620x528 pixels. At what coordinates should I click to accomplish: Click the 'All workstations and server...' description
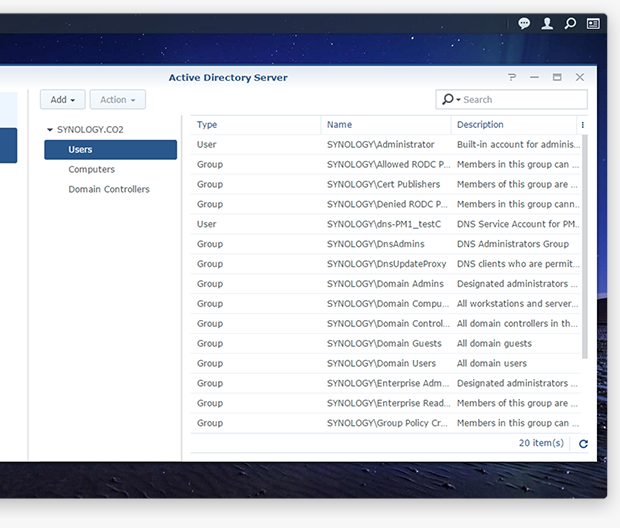pos(518,303)
